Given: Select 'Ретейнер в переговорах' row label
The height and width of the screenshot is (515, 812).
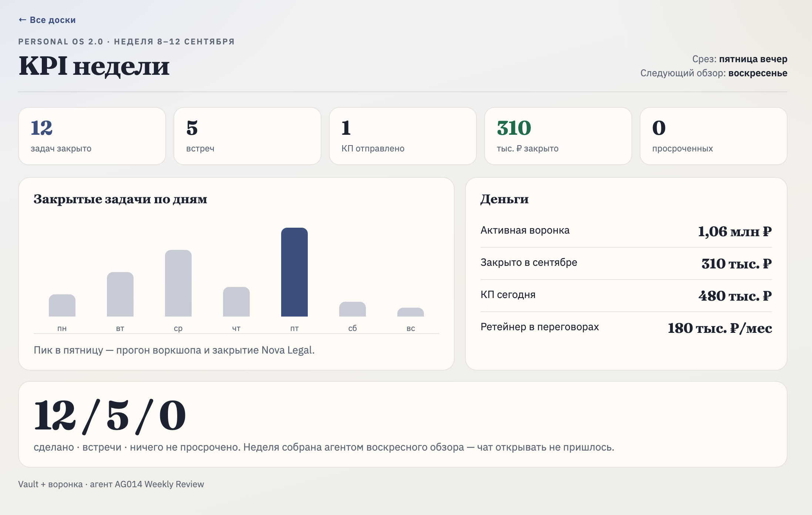Looking at the screenshot, I should click(x=539, y=327).
